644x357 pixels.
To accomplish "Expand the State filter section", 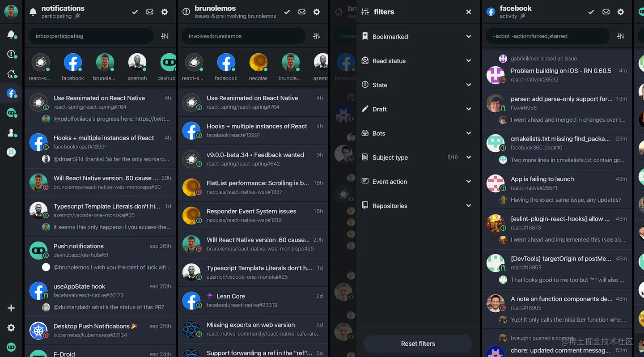I will click(418, 85).
